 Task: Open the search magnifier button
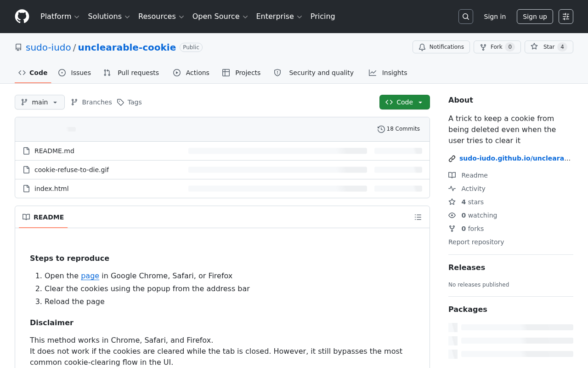click(466, 17)
